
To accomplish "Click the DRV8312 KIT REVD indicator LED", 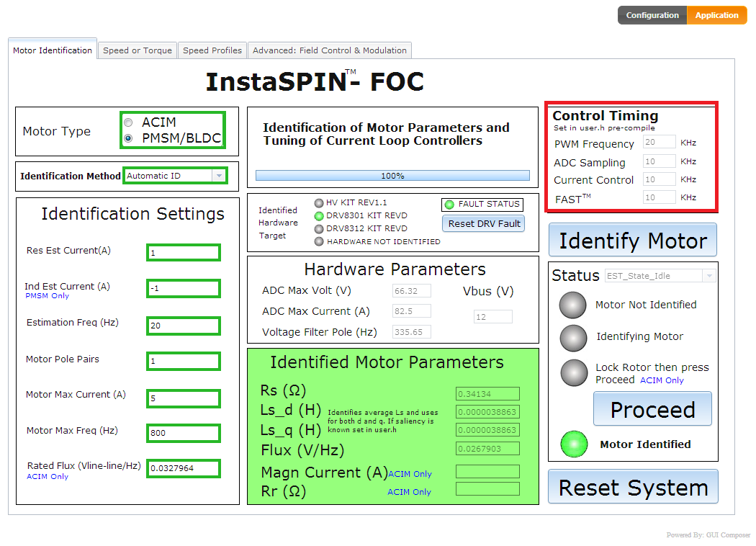I will coord(319,229).
